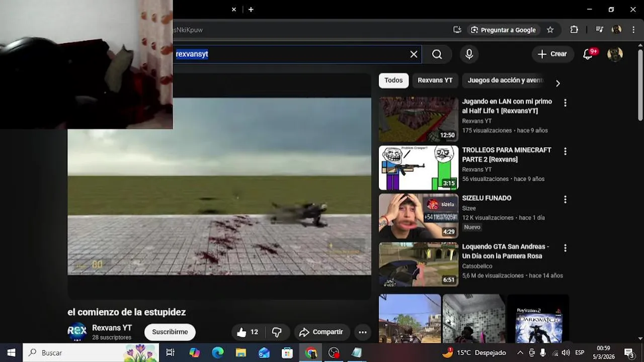Select the Todos filter chip
The image size is (644, 362).
(x=393, y=80)
